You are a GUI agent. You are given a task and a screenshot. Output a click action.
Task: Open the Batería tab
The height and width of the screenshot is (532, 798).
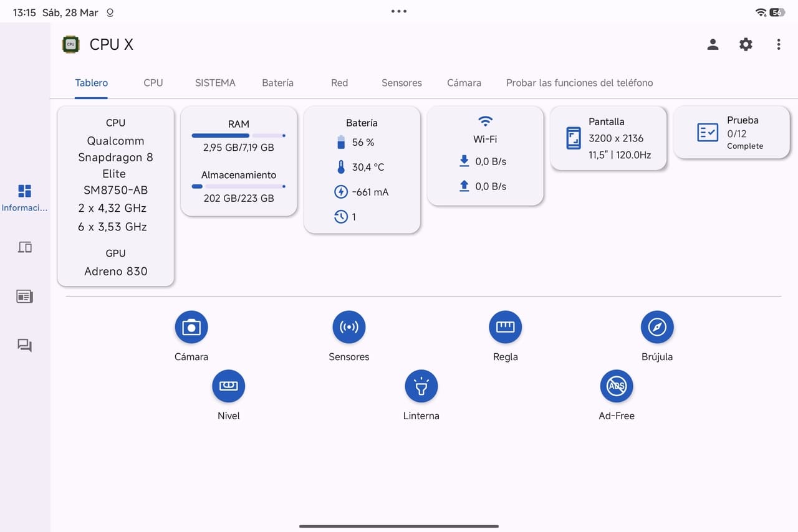(x=277, y=83)
